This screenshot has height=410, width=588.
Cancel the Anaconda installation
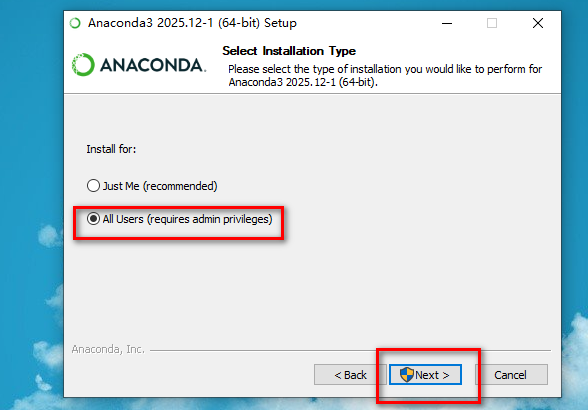[x=510, y=375]
